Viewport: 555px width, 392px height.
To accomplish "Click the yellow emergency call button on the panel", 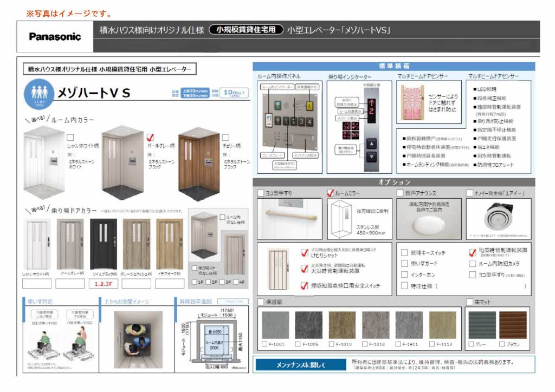I will coord(309,106).
